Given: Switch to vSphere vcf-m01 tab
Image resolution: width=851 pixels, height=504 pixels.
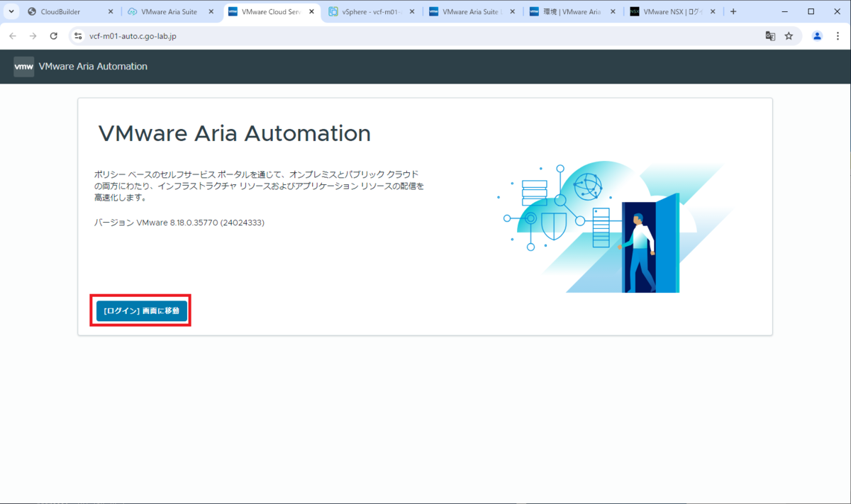Looking at the screenshot, I should [372, 12].
